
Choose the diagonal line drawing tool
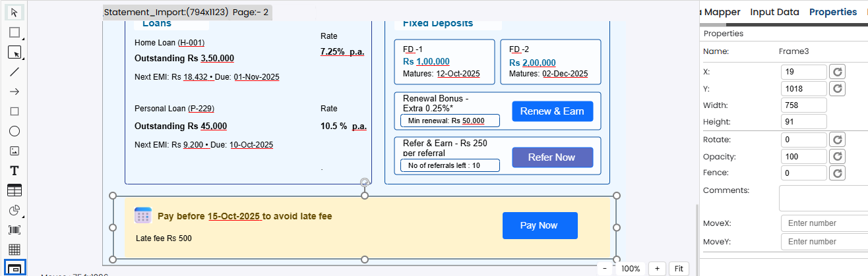pyautogui.click(x=15, y=72)
